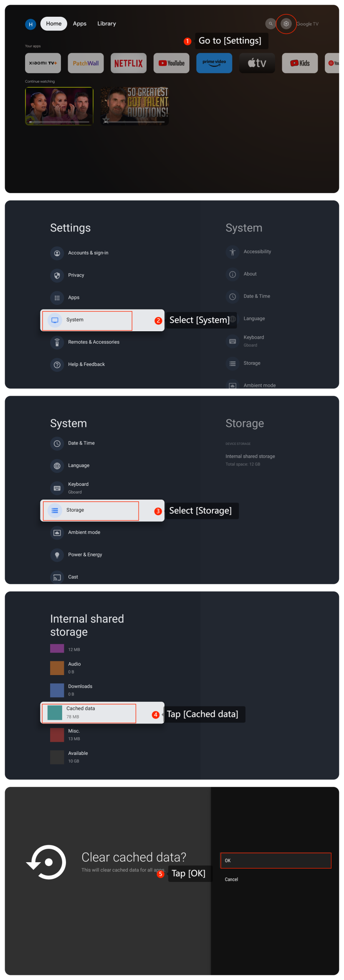The image size is (344, 980).
Task: Resume the 50 Greatest Got Talent Auditions video
Action: point(134,106)
